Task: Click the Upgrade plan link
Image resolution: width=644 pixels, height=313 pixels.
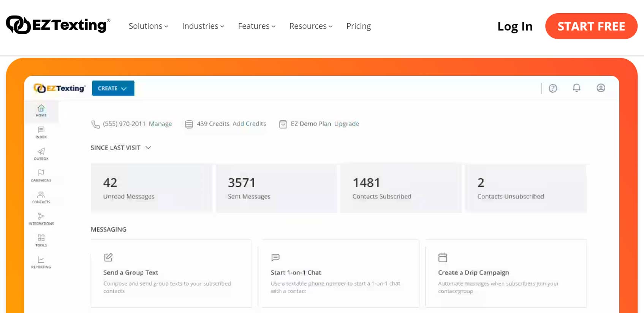Action: tap(347, 124)
